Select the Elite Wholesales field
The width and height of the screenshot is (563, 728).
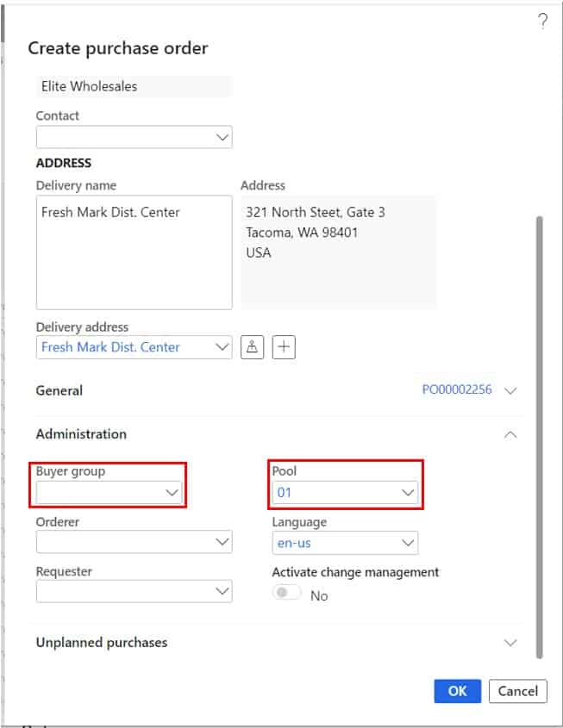[x=134, y=86]
